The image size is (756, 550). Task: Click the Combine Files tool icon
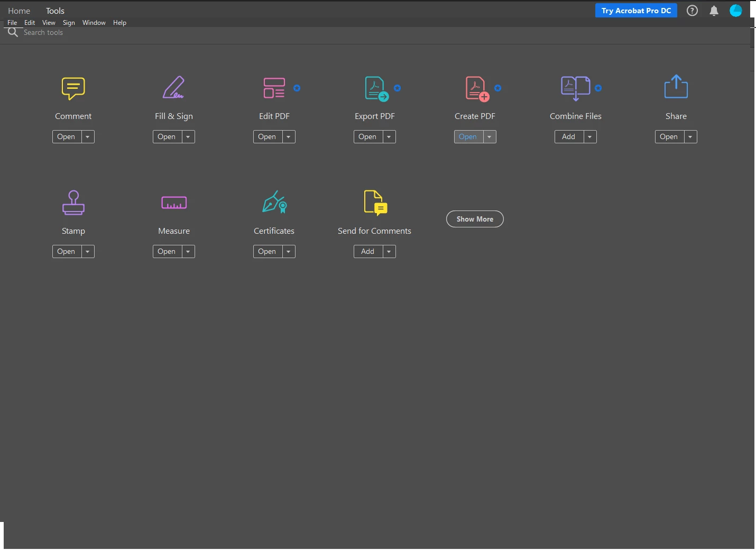tap(575, 88)
